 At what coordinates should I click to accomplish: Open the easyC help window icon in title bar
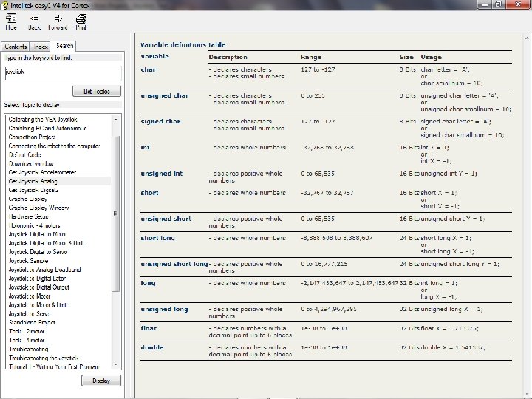point(4,5)
